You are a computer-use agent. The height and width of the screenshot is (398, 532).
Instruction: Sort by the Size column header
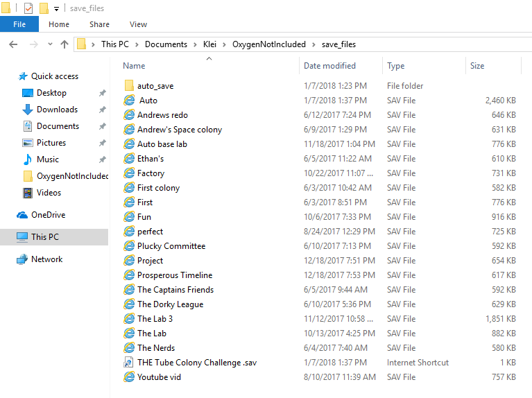click(477, 66)
